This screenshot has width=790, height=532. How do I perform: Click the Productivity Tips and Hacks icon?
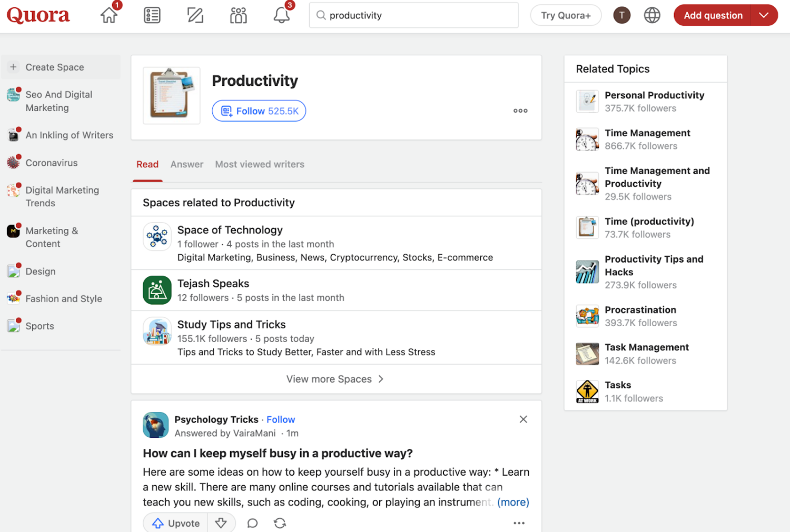click(587, 272)
